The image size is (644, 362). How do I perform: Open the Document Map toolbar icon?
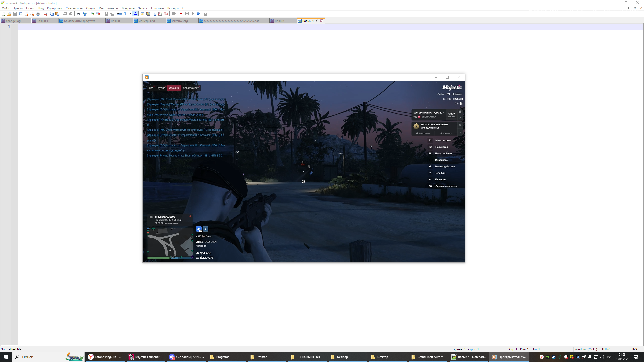pyautogui.click(x=148, y=14)
